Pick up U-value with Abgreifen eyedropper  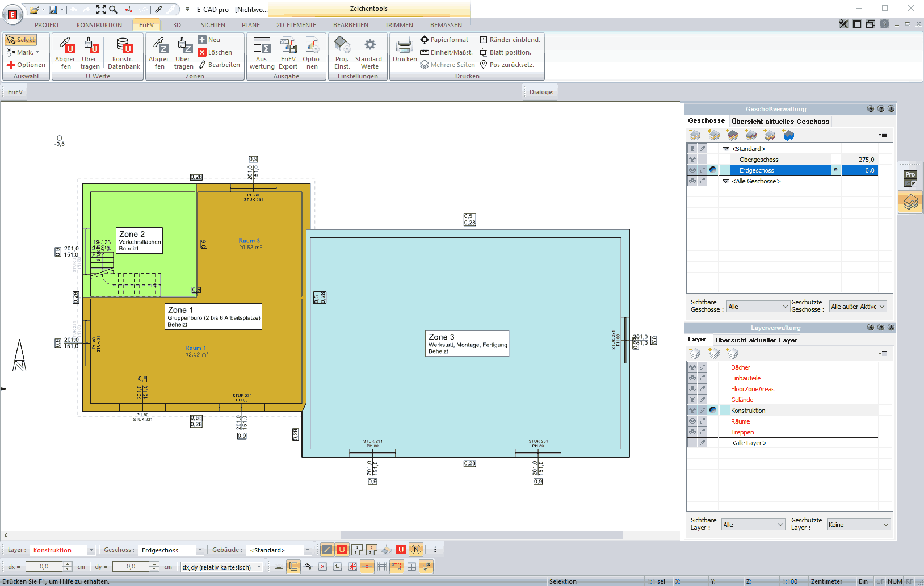tap(66, 53)
